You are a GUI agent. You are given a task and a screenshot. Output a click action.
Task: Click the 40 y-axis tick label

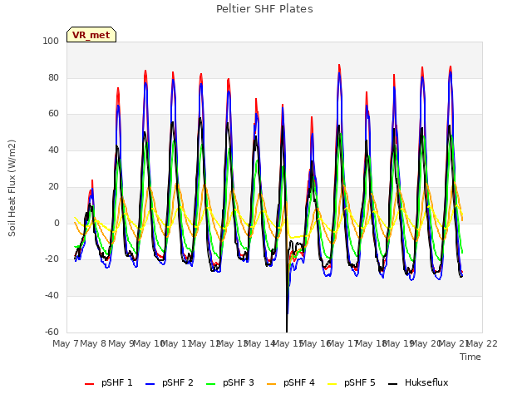53,150
